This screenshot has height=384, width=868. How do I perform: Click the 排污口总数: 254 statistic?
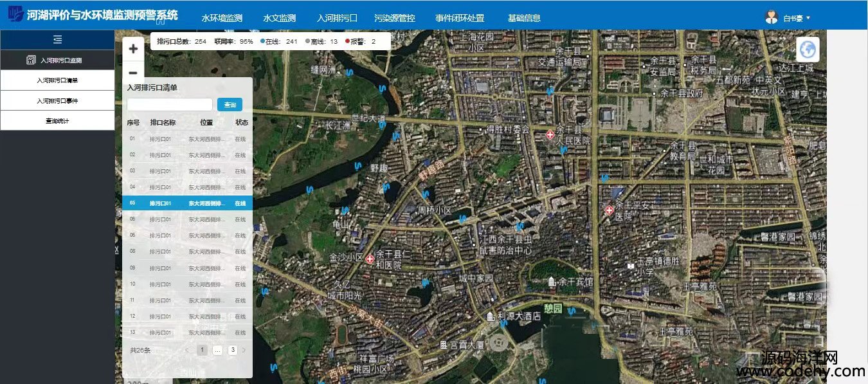click(181, 41)
